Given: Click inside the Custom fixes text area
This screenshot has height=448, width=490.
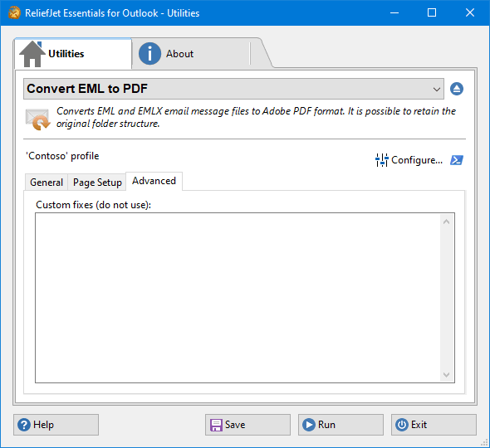Looking at the screenshot, I should [238, 298].
